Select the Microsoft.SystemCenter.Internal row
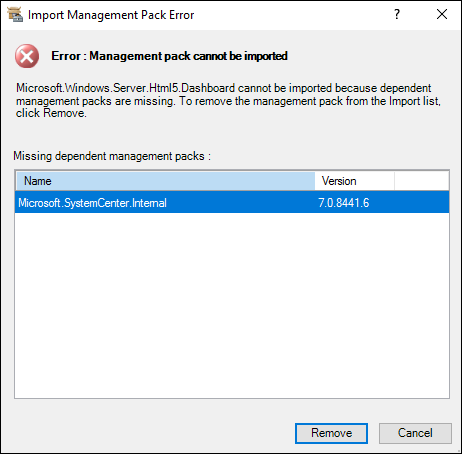Screen dimensions: 462x454 point(232,202)
